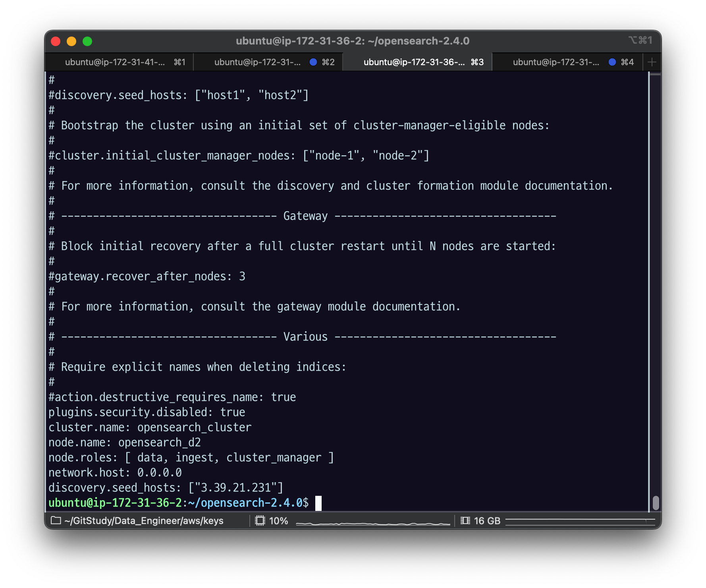Screen dimensions: 706x588
Task: Click the network.host: 0.0.0.0 line
Action: [x=115, y=472]
